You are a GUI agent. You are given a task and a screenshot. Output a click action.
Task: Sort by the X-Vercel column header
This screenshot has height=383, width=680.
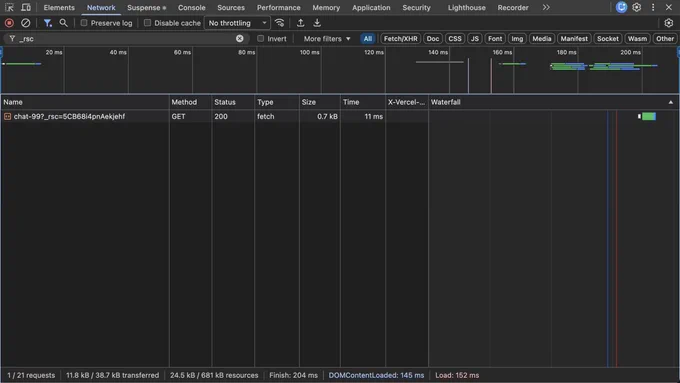407,102
